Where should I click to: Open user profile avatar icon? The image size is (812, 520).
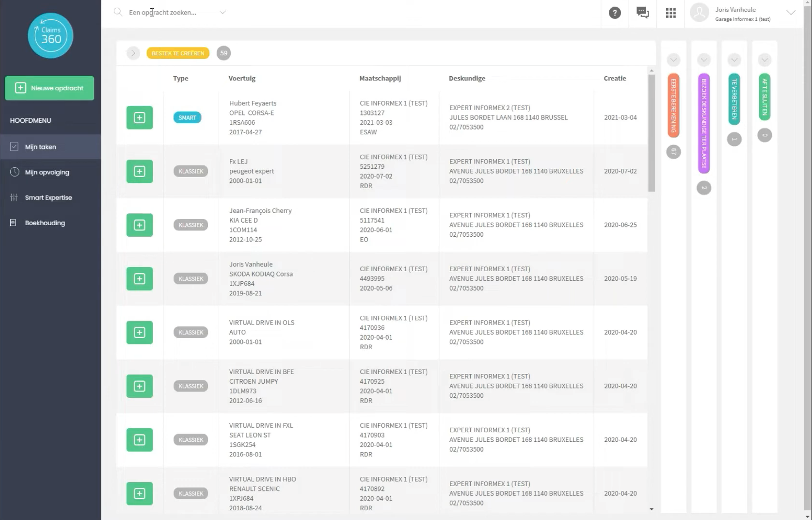click(x=699, y=13)
